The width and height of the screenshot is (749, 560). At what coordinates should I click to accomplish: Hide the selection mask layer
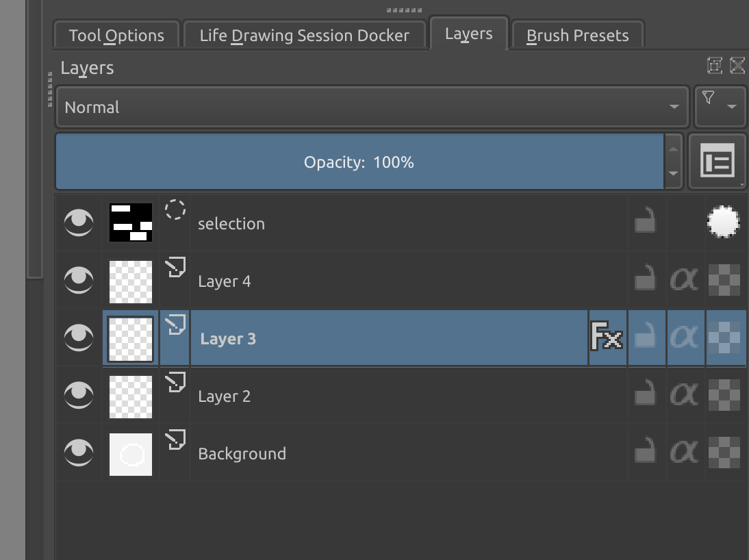79,223
